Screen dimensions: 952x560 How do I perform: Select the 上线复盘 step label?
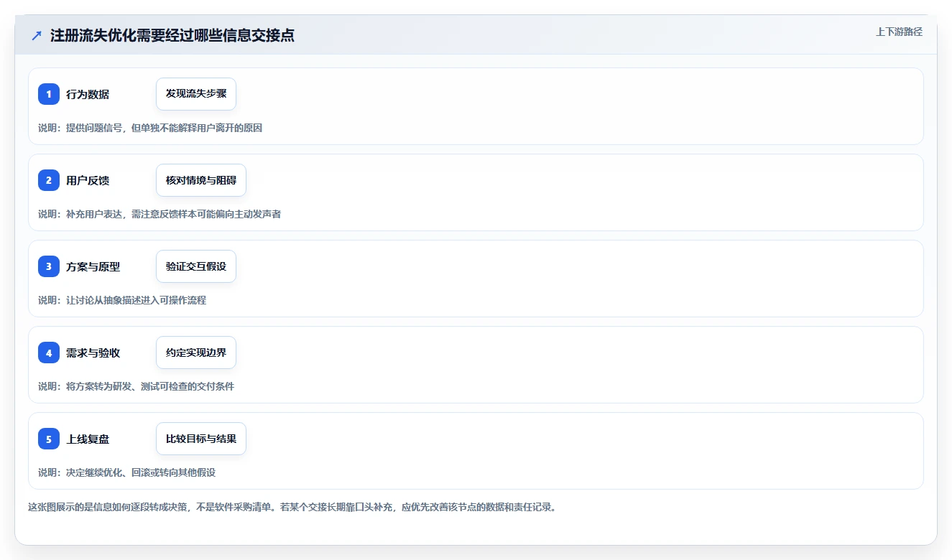click(88, 439)
